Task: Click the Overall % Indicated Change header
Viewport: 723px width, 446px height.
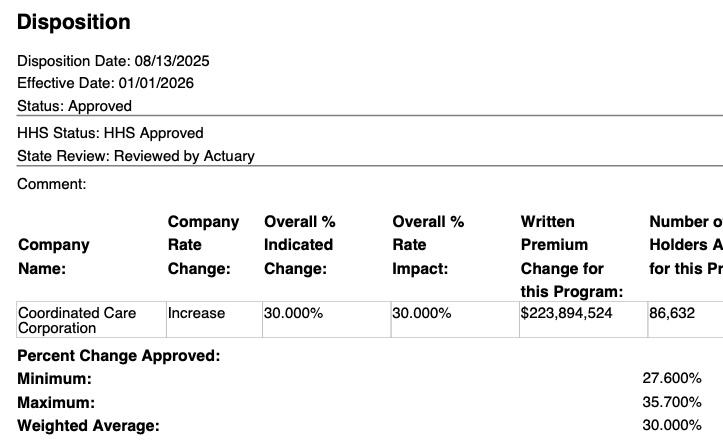Action: [x=298, y=245]
